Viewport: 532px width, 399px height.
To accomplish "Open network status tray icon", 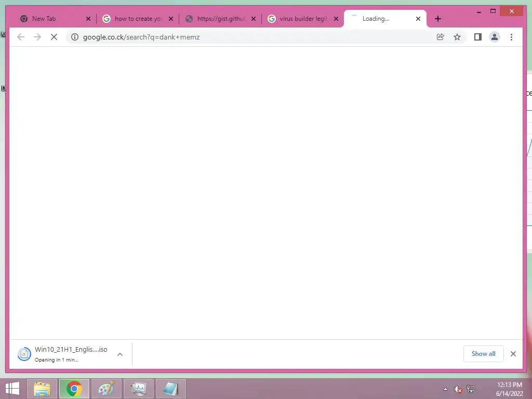I will [471, 389].
